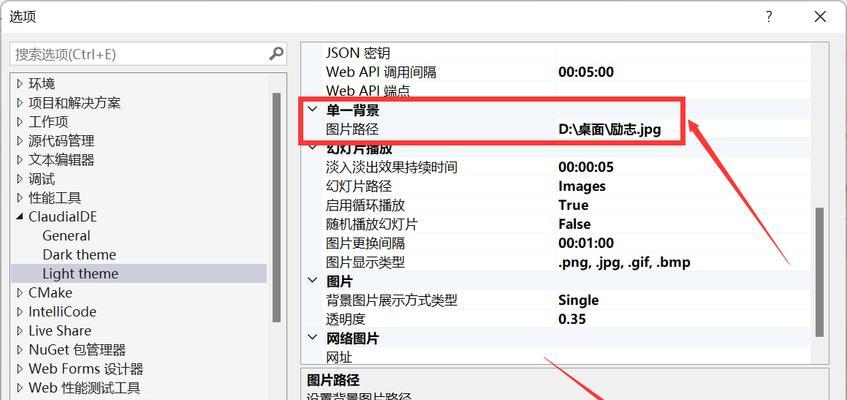Viewport: 847px width, 400px height.
Task: Expand the 文本编辑器 node
Action: click(x=19, y=160)
